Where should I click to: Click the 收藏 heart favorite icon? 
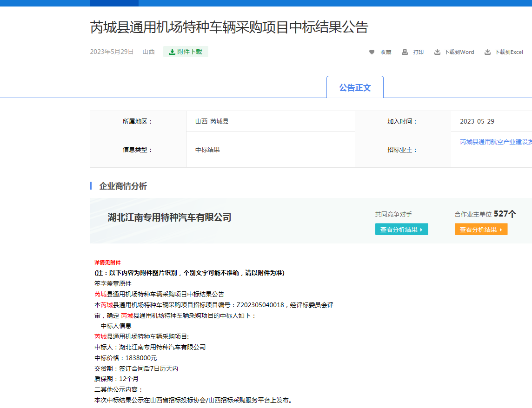[372, 52]
